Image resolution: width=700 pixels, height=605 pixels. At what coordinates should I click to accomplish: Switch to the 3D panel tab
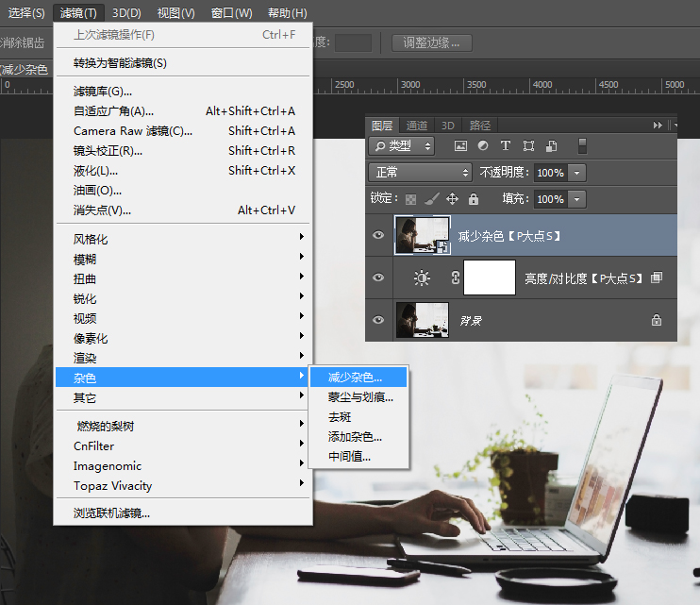(x=448, y=126)
